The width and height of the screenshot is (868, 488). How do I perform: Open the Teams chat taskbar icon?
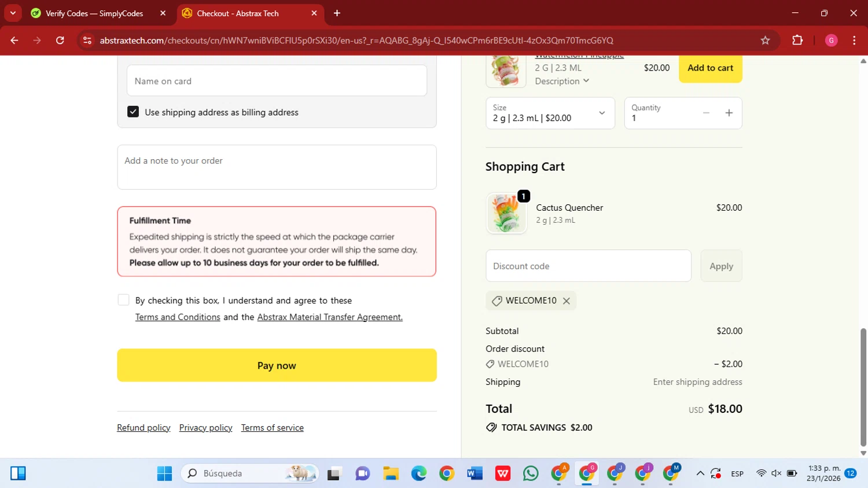tap(362, 474)
